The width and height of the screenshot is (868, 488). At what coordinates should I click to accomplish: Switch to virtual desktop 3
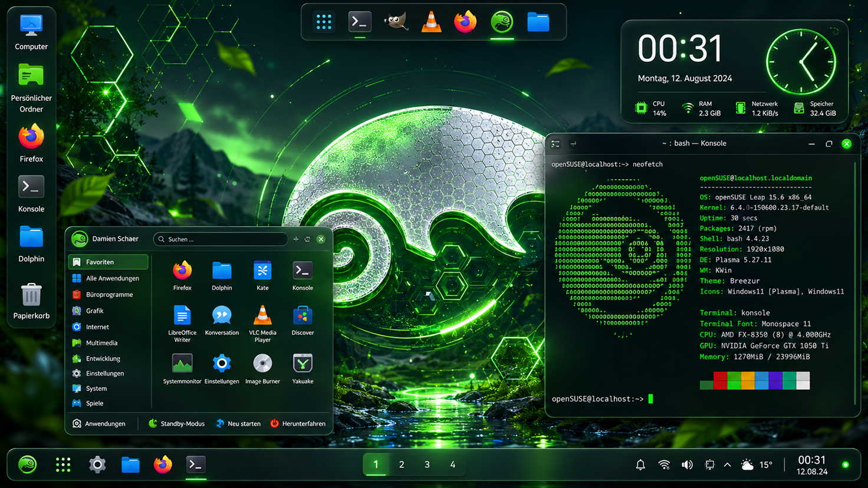click(x=427, y=464)
